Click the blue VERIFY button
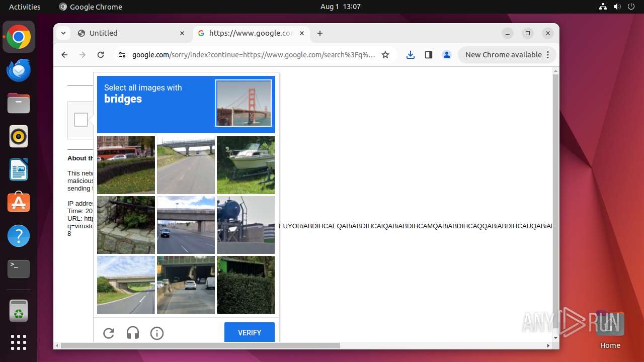 click(250, 333)
